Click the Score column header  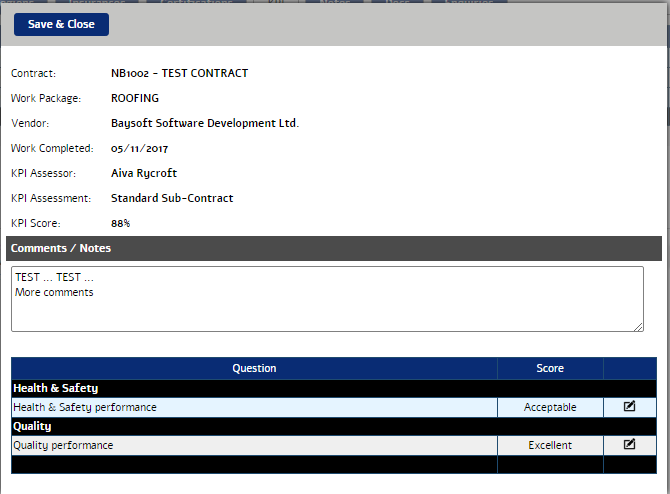point(550,368)
